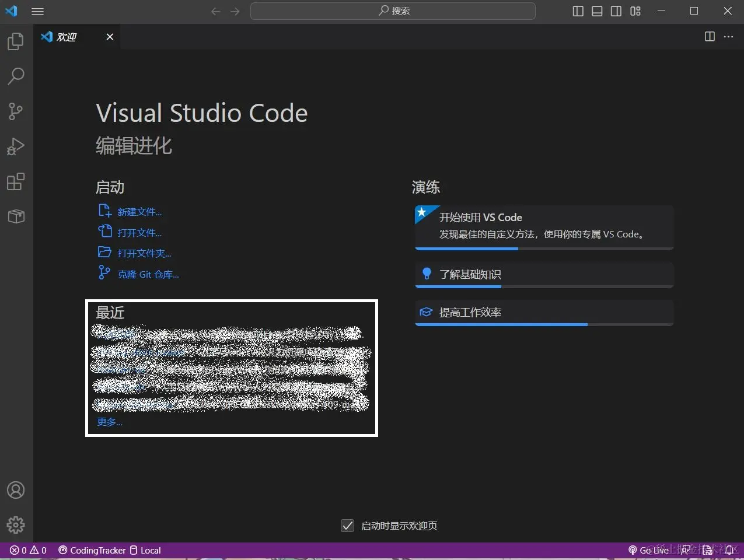Screen dimensions: 744x560
Task: Toggle the bottom panel layout icon
Action: pyautogui.click(x=597, y=11)
